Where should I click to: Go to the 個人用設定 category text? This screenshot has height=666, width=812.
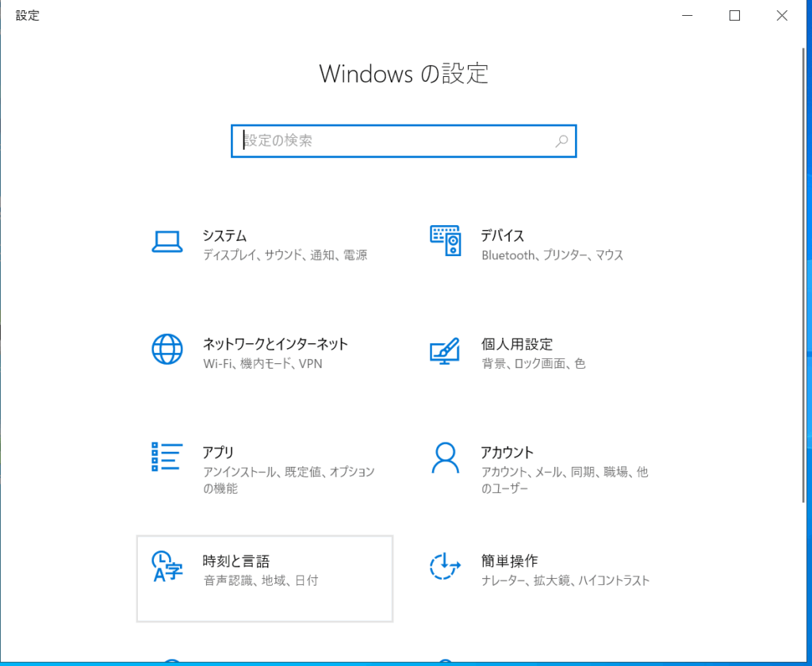point(516,344)
